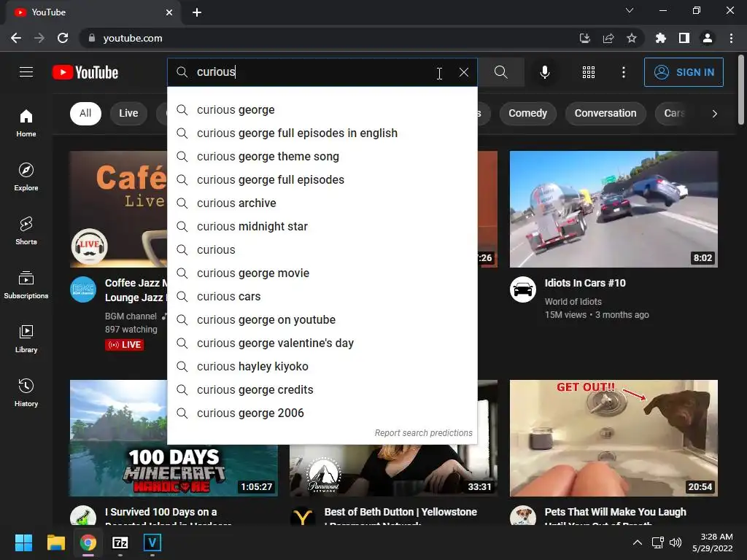Choose suggestion "curious george full episodes"
The image size is (747, 560).
tap(322, 180)
